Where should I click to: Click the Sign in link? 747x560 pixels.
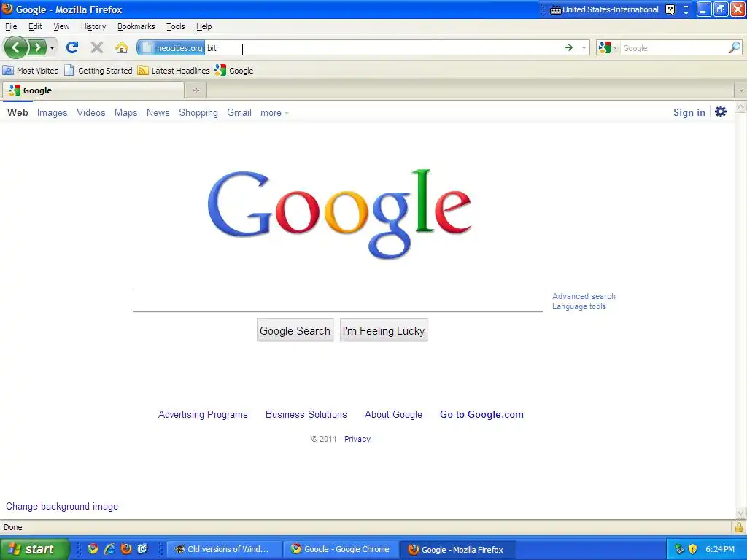click(689, 113)
